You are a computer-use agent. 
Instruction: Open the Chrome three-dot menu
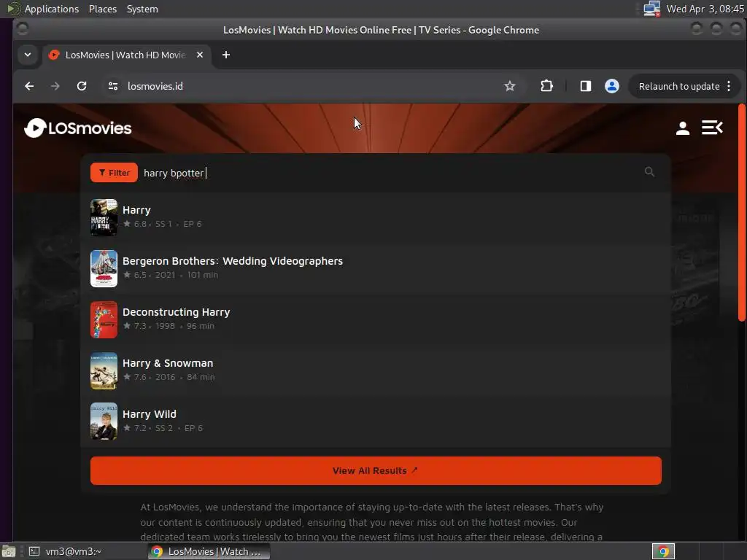point(729,86)
